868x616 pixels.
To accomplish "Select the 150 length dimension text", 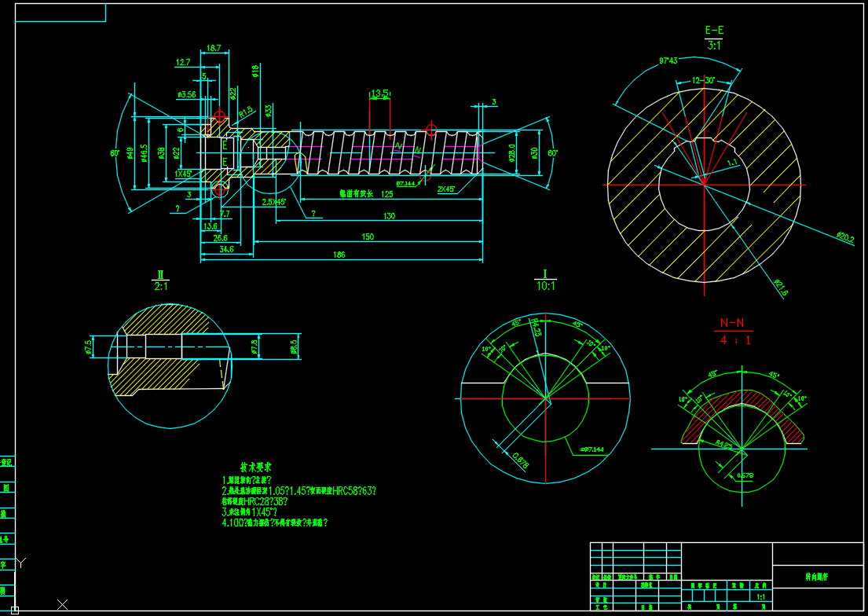I will coord(367,236).
